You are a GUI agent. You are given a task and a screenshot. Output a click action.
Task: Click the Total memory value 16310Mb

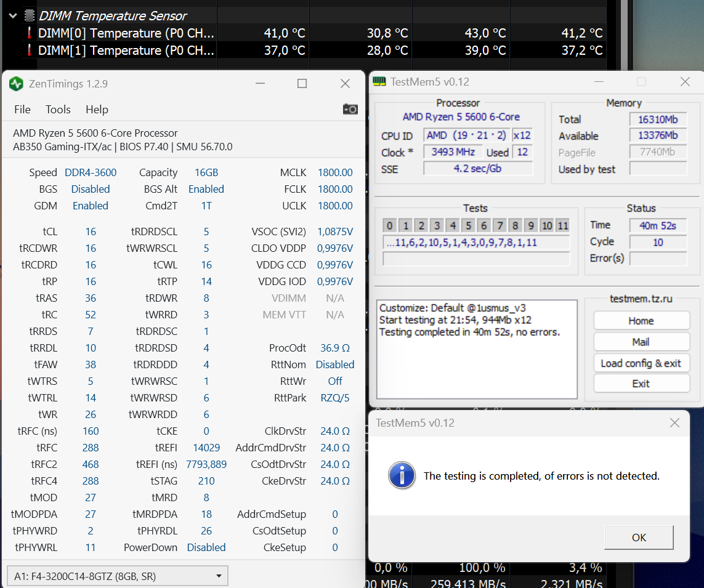(658, 119)
